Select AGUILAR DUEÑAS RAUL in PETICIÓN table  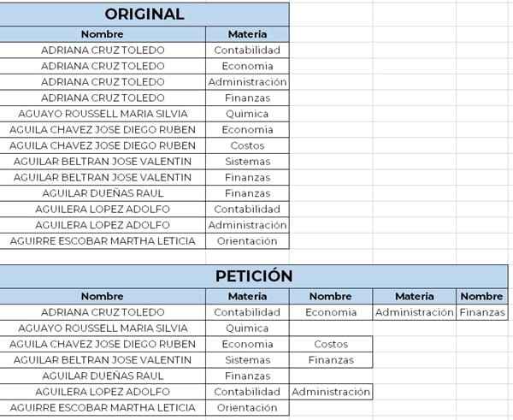pos(103,376)
